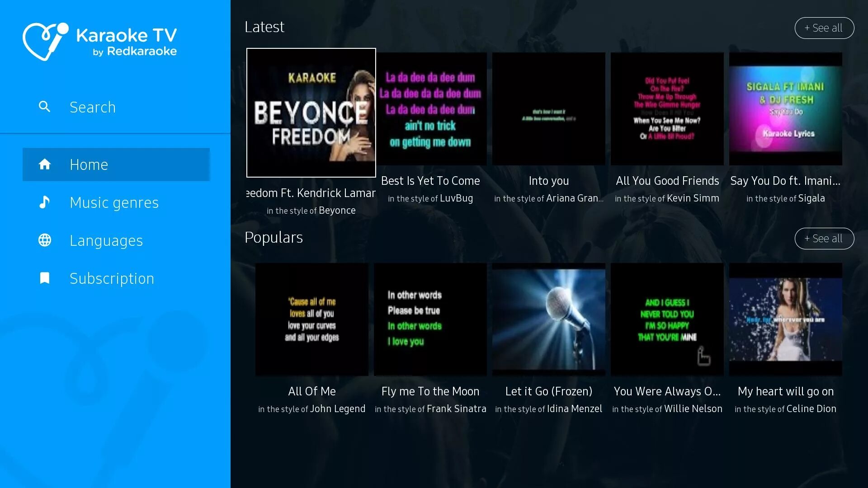Go to Subscription in the sidebar
The image size is (868, 488).
point(112,278)
